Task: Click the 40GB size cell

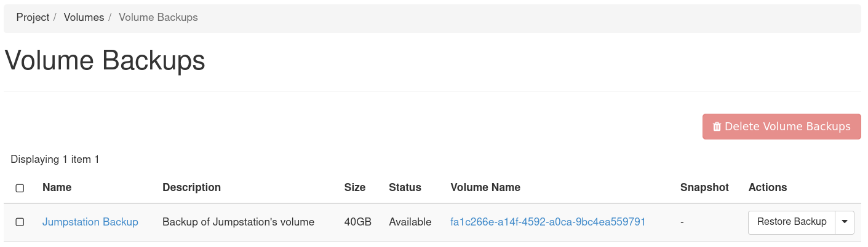Action: pyautogui.click(x=357, y=222)
